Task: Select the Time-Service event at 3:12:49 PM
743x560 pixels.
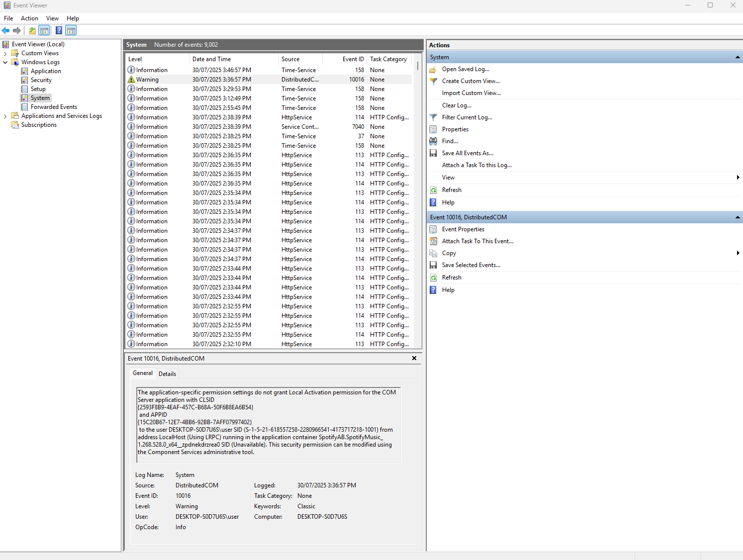Action: pos(269,98)
